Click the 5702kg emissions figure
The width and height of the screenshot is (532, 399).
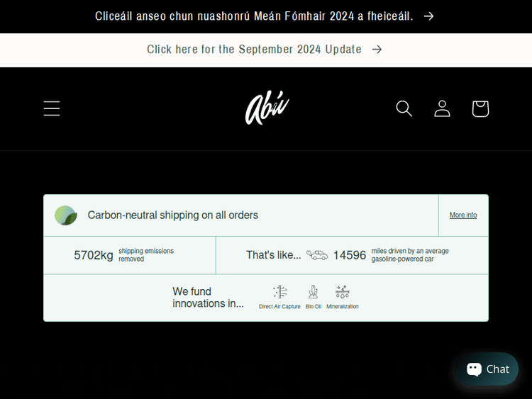coord(94,255)
